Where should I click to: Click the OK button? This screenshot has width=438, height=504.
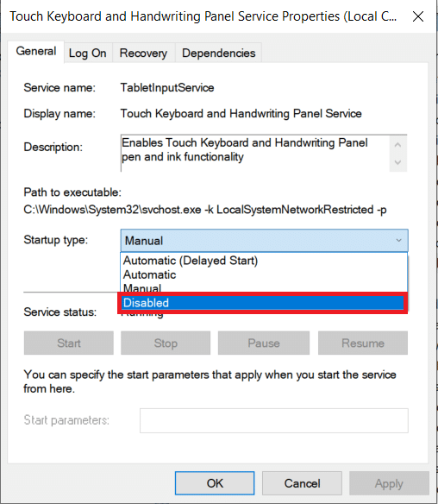point(215,483)
